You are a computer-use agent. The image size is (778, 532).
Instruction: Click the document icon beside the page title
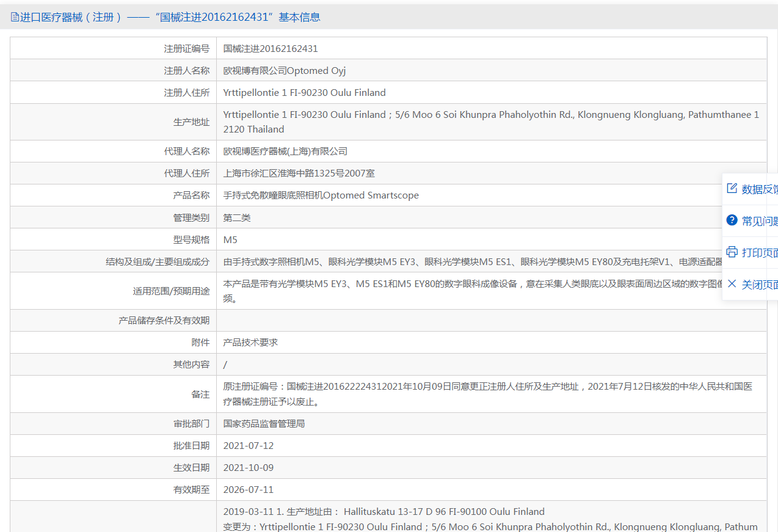point(15,17)
